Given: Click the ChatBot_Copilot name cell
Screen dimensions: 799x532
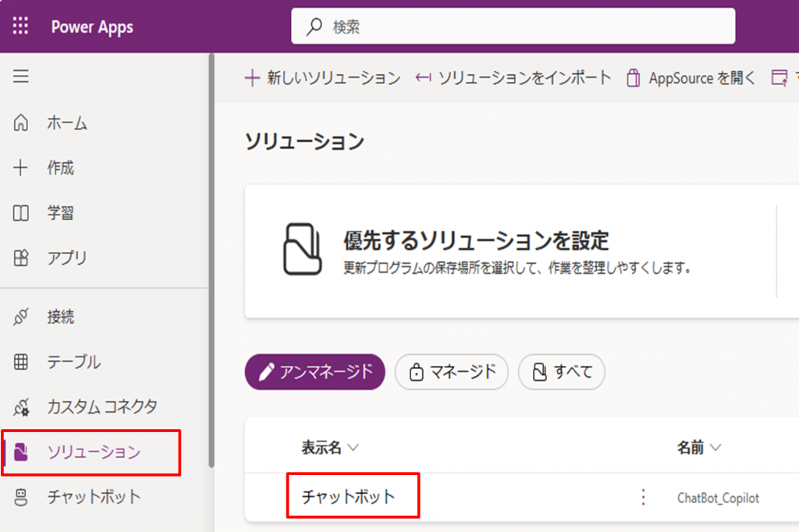Looking at the screenshot, I should point(718,498).
